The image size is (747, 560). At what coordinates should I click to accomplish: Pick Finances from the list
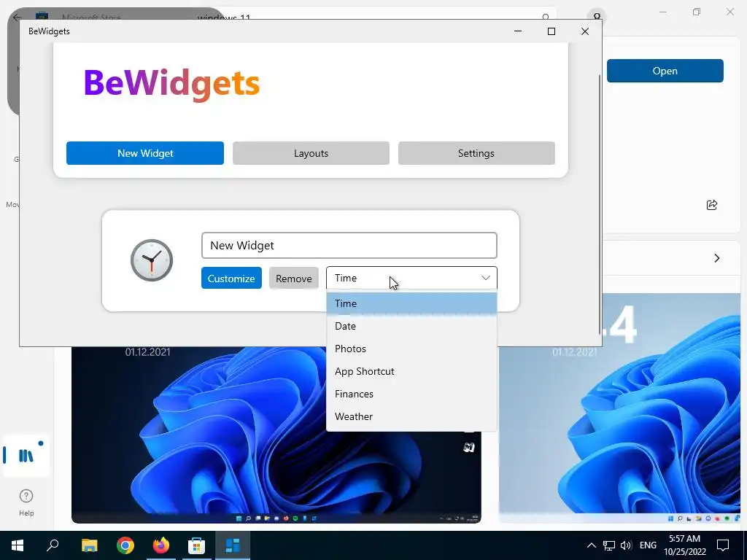point(411,394)
